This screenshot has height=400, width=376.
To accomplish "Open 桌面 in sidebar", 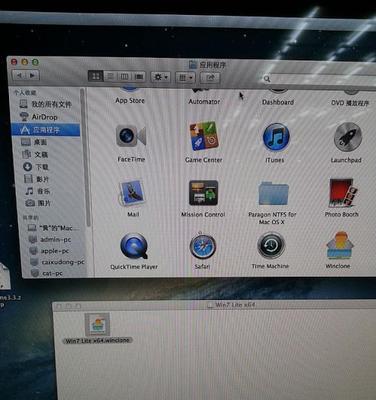I will [x=34, y=142].
